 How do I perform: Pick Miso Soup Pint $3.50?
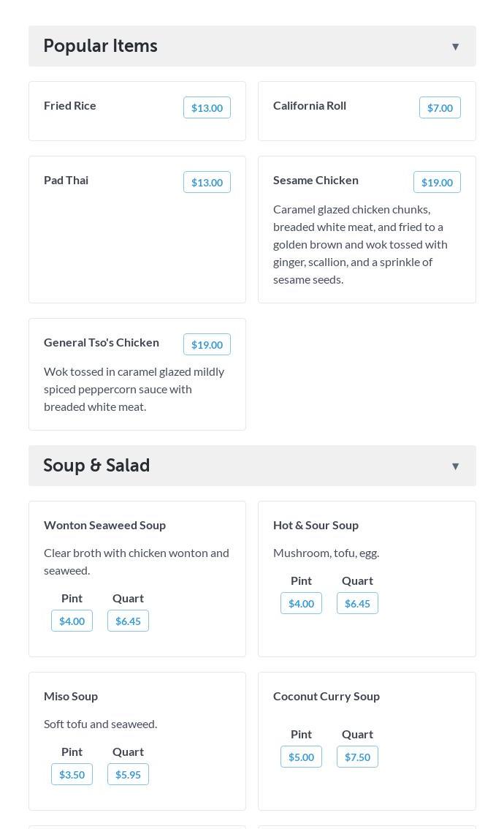pyautogui.click(x=72, y=775)
